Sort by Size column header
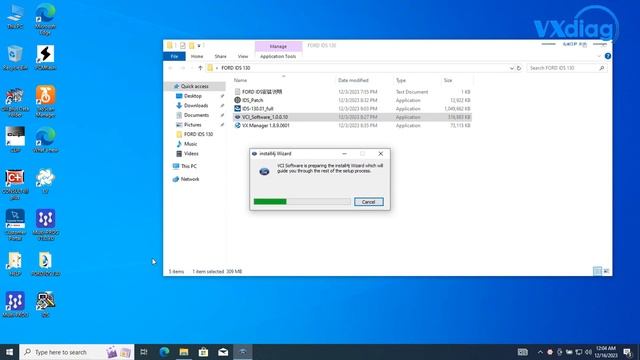This screenshot has width=640, height=360. pyautogui.click(x=448, y=80)
